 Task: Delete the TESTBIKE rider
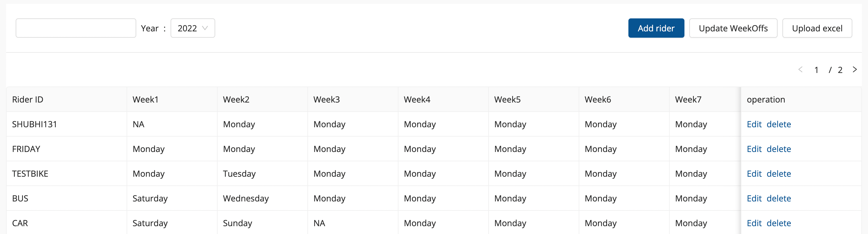tap(778, 174)
